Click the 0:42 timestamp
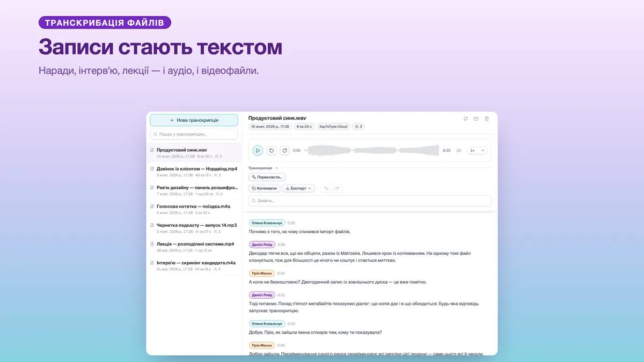The width and height of the screenshot is (644, 362). click(291, 323)
